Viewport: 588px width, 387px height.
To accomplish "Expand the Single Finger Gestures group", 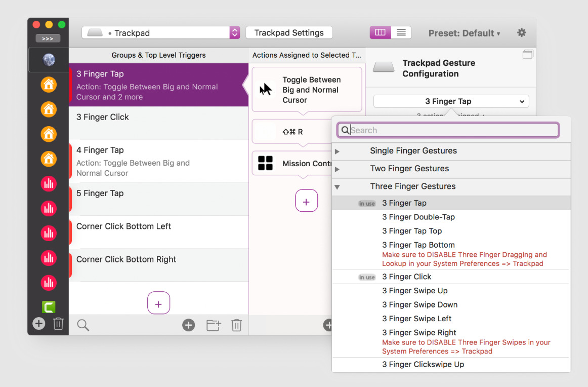I will coord(337,151).
